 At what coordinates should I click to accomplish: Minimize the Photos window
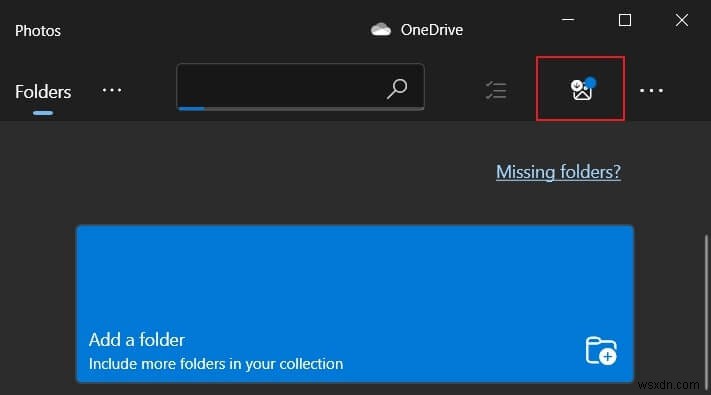pyautogui.click(x=568, y=20)
